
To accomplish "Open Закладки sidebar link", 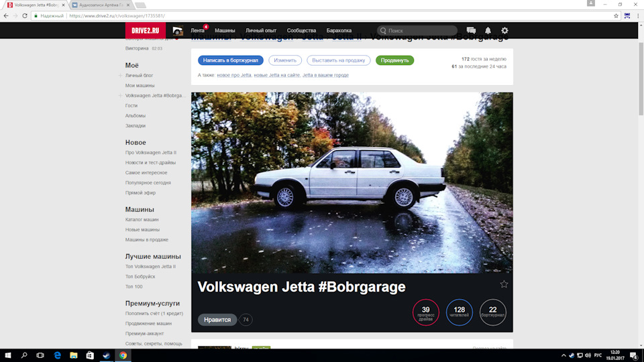I will [x=136, y=125].
